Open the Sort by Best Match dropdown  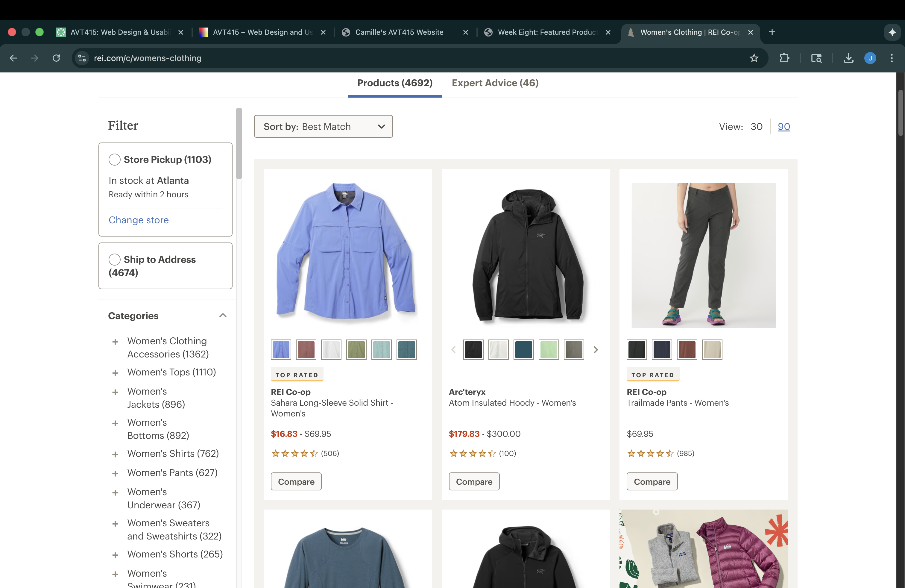pyautogui.click(x=323, y=127)
